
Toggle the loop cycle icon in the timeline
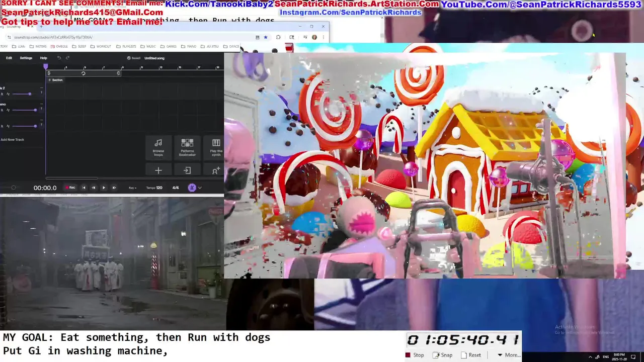(84, 73)
